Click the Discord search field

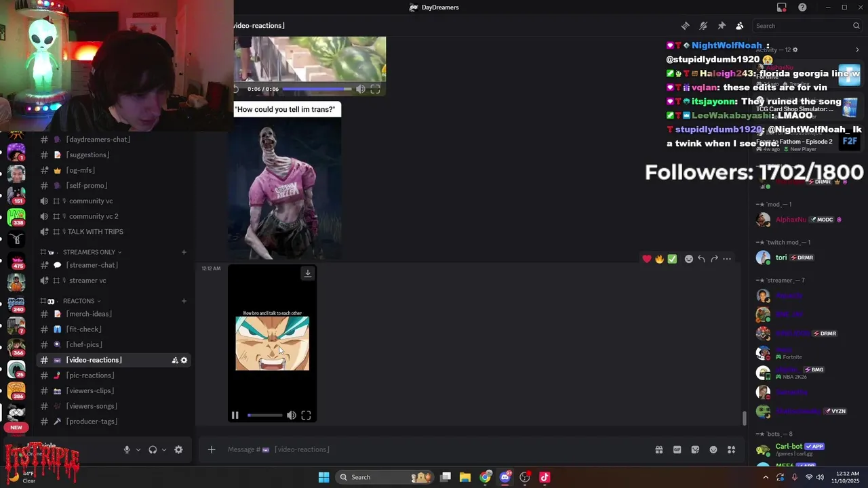(x=807, y=26)
